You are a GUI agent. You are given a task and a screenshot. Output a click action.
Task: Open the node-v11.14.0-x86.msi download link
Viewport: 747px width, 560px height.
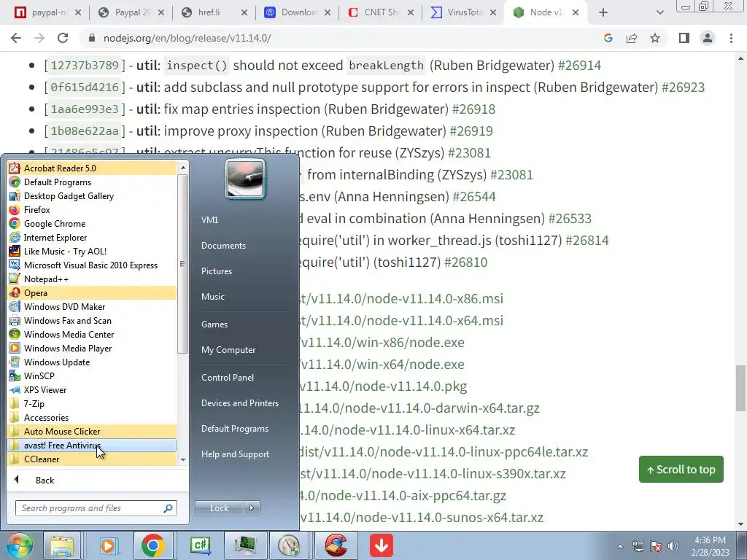(x=400, y=298)
